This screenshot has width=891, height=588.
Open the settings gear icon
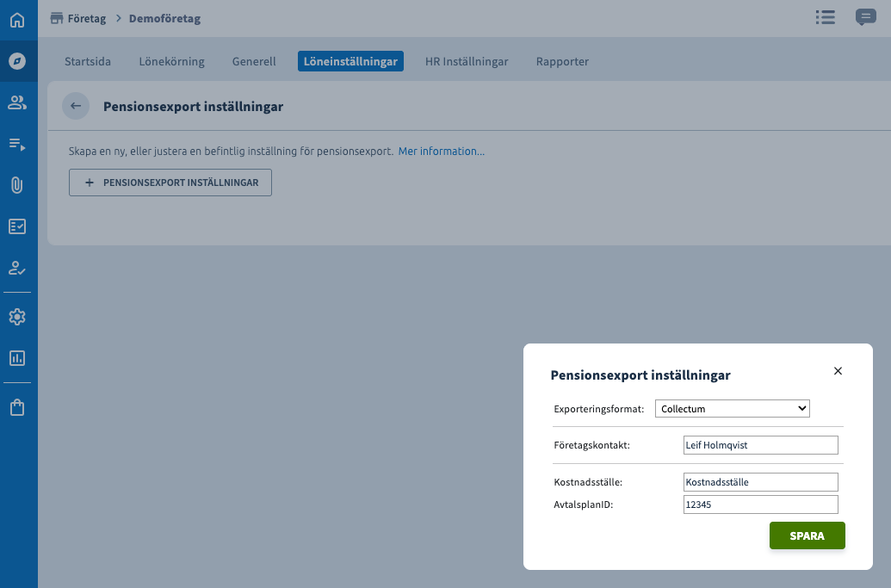[17, 317]
